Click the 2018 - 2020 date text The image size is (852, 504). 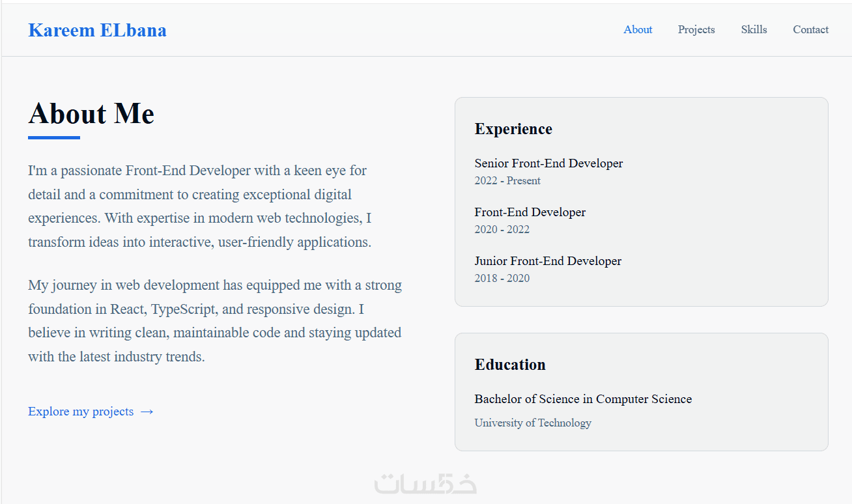point(502,278)
